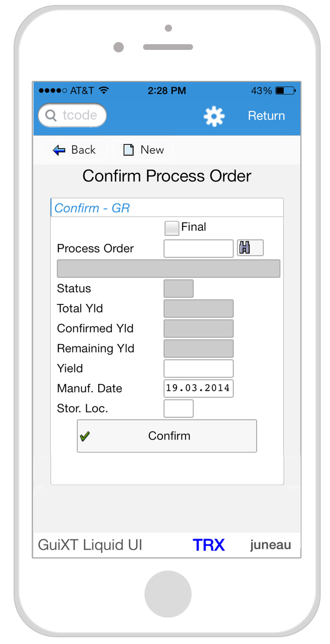The height and width of the screenshot is (644, 330).
Task: Click the New document page icon
Action: pos(128,150)
